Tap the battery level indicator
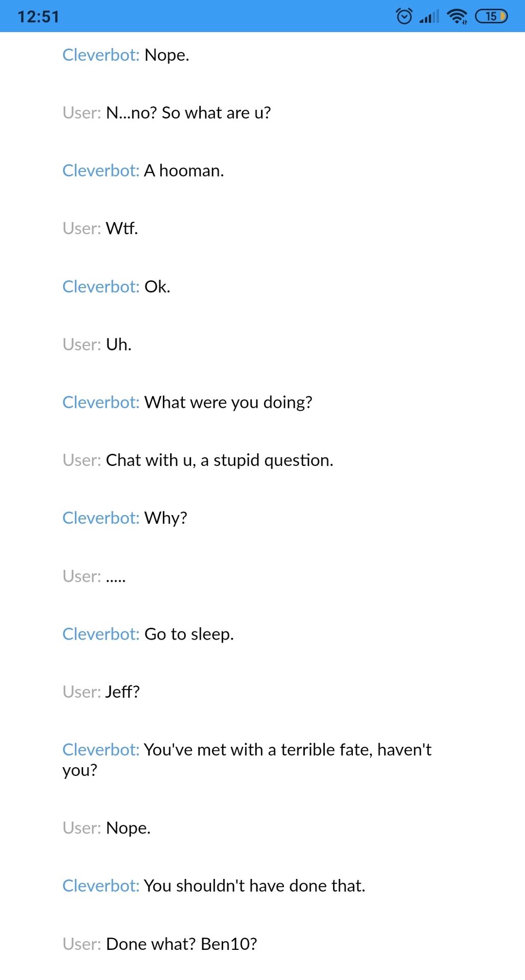The image size is (525, 980). 491,16
